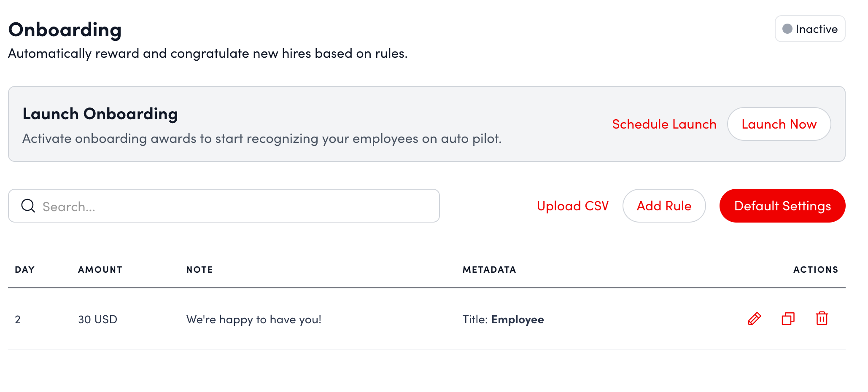Click the Inactive status badge
The height and width of the screenshot is (392, 868).
click(809, 29)
